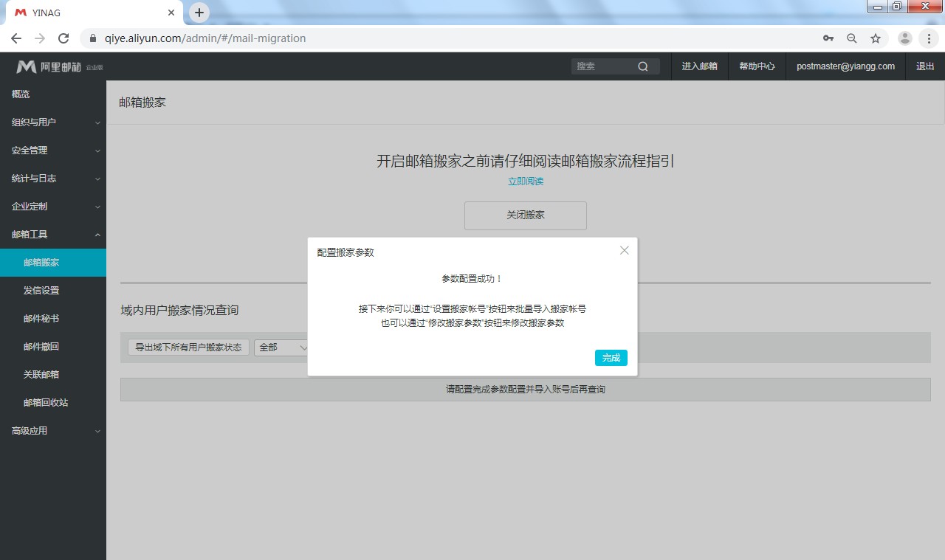Image resolution: width=945 pixels, height=560 pixels.
Task: Close the 配置搬家参数 dialog with X
Action: pos(625,250)
